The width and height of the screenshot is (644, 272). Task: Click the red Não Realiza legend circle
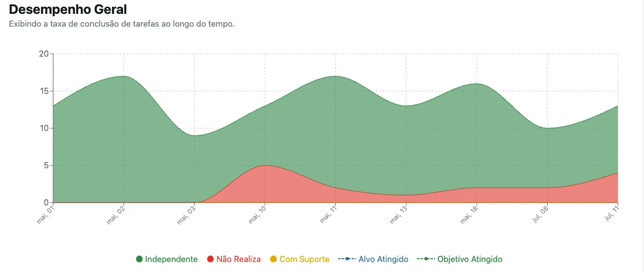(211, 259)
